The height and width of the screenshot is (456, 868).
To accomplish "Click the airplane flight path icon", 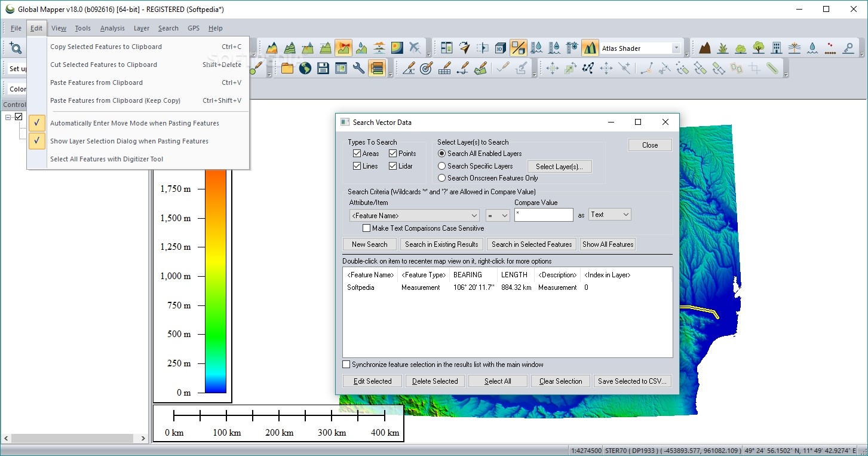I will pyautogui.click(x=415, y=48).
